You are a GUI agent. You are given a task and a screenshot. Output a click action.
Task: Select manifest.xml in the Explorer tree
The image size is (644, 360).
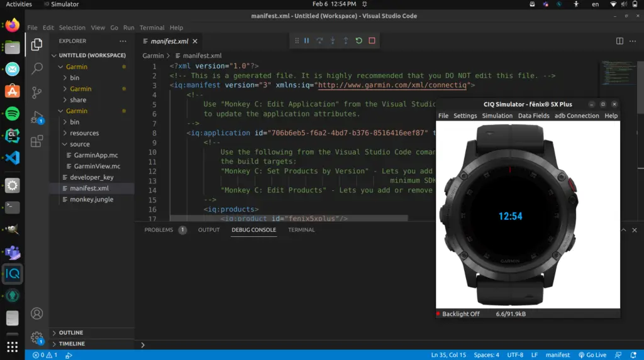89,188
